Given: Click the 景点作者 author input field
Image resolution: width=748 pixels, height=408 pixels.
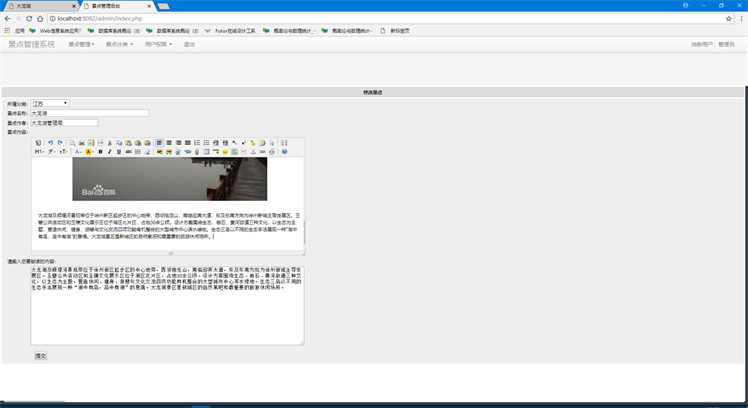Looking at the screenshot, I should [65, 123].
